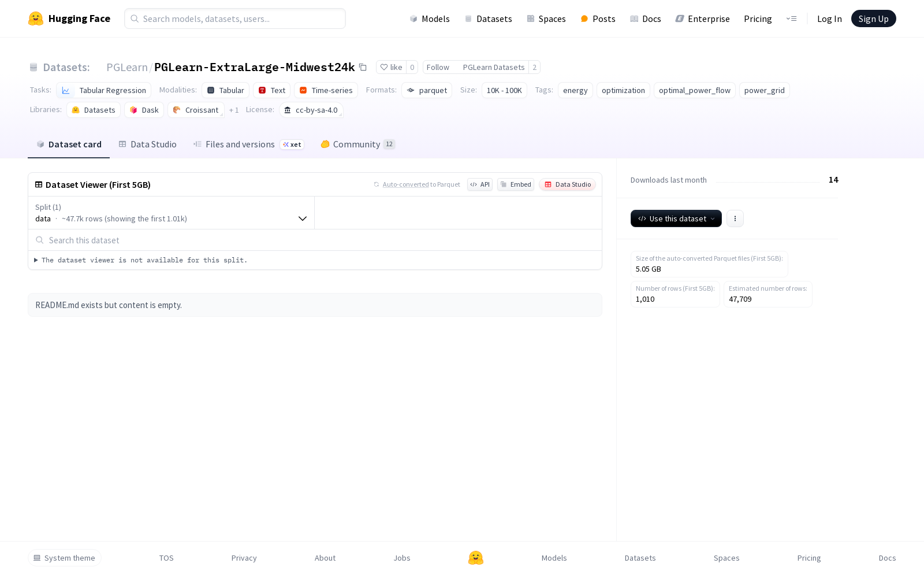Image resolution: width=924 pixels, height=578 pixels.
Task: Open the Models footer link
Action: point(554,558)
